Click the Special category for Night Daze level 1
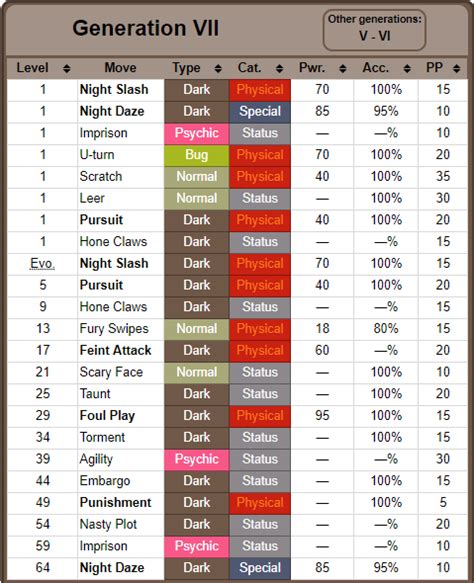 click(260, 112)
